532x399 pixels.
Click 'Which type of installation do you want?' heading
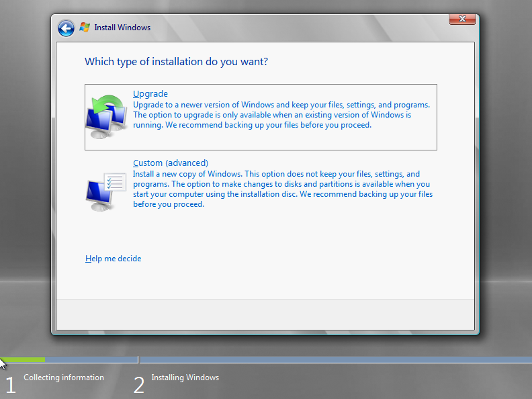click(x=177, y=62)
